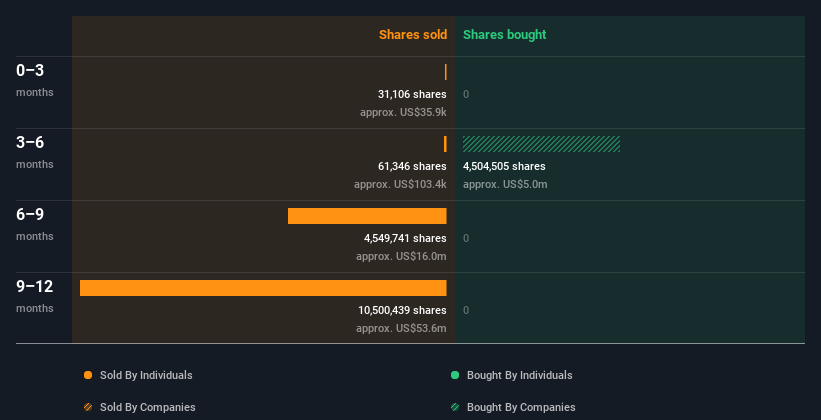Click the solid green Bought By Individuals legend dot
This screenshot has height=420, width=821.
pyautogui.click(x=455, y=375)
